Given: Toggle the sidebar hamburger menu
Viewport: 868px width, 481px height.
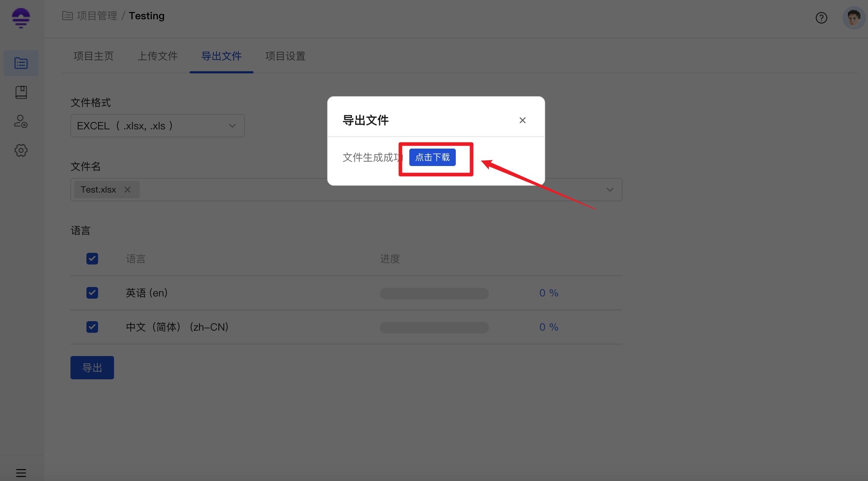Looking at the screenshot, I should click(x=21, y=473).
